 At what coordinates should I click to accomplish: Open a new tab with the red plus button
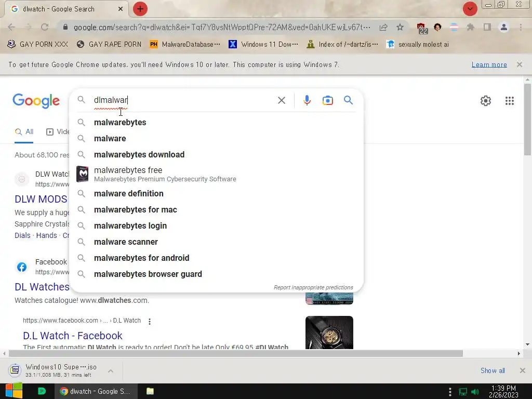(x=140, y=9)
